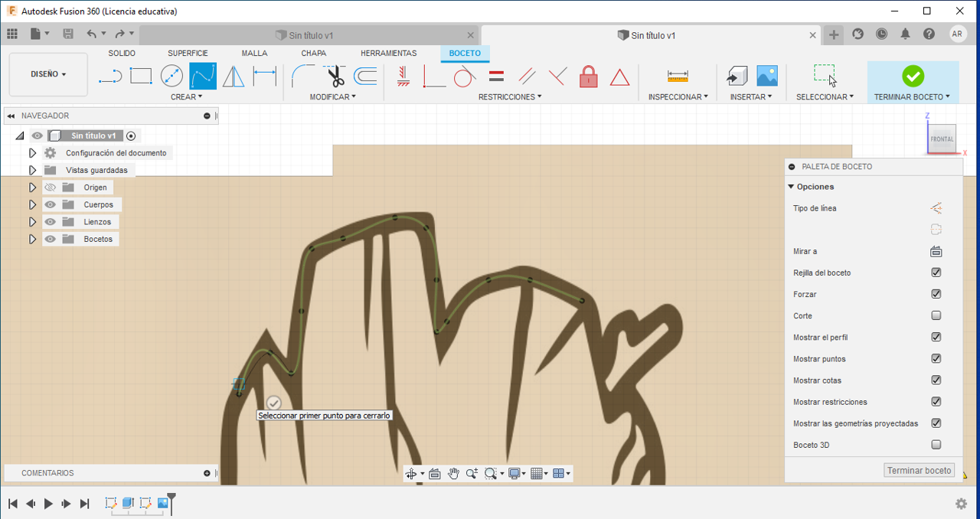The image size is (980, 519).
Task: Open the MODIFICAR dropdown menu
Action: pos(333,97)
